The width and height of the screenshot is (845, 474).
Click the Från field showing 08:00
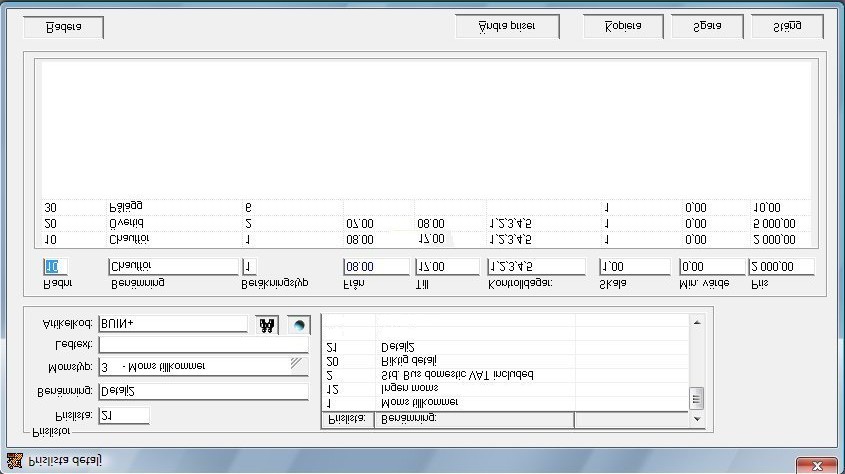pos(376,267)
